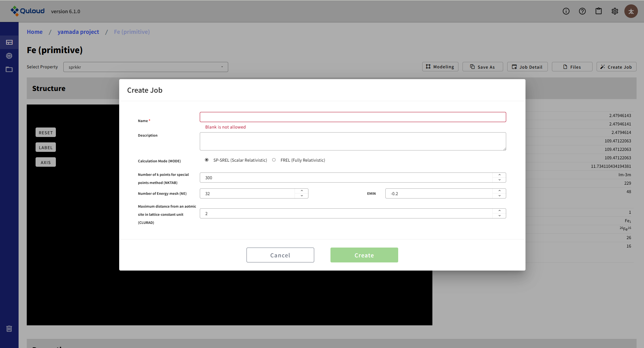Image resolution: width=644 pixels, height=348 pixels.
Task: Click the processor chip icon in sidebar
Action: tap(9, 56)
